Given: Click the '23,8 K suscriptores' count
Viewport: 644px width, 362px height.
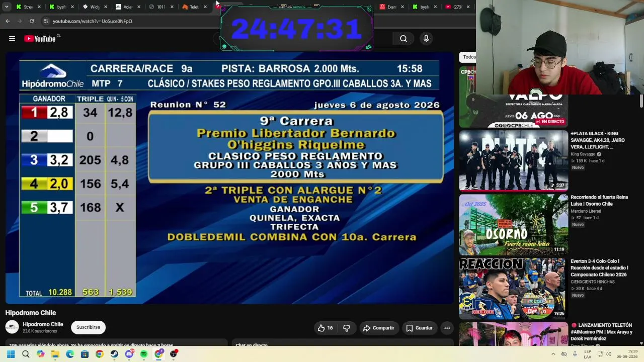Looking at the screenshot, I should [x=40, y=331].
